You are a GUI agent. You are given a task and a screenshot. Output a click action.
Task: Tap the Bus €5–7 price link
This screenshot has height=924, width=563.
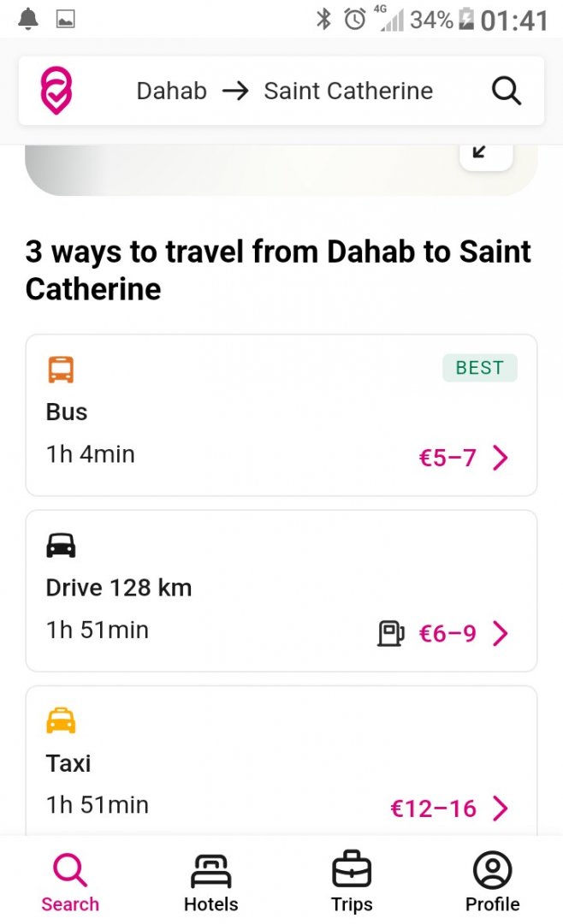(x=447, y=459)
